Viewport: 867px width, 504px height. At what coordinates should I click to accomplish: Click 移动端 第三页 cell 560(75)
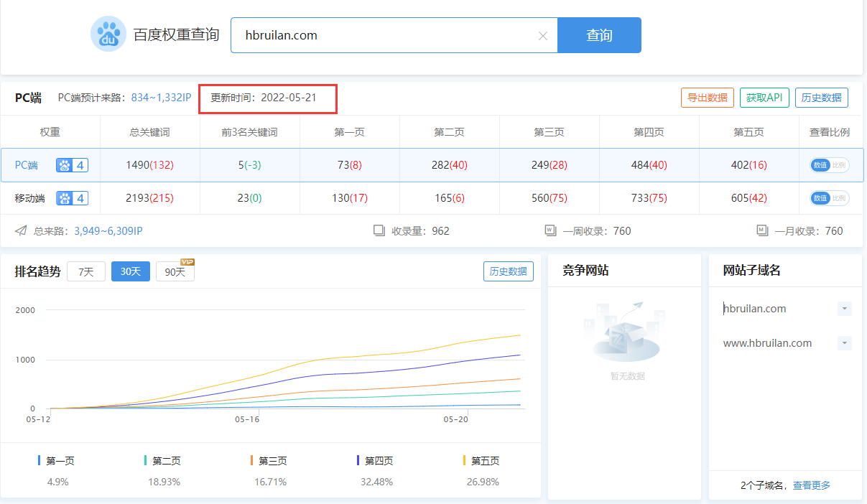(x=549, y=198)
